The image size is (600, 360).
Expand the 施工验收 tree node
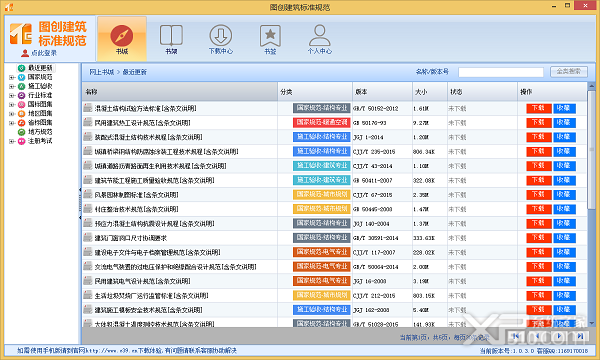pyautogui.click(x=12, y=86)
